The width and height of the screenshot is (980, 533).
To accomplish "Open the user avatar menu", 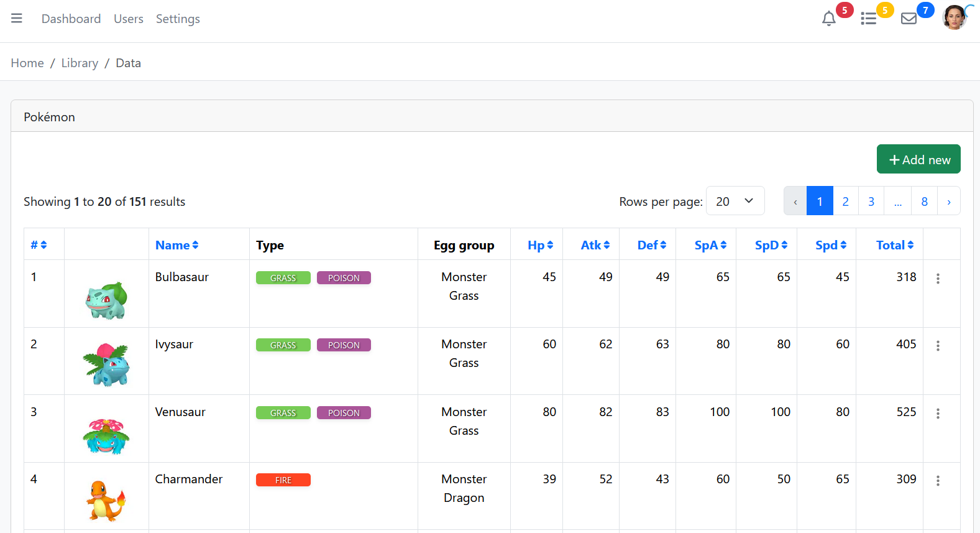I will click(955, 17).
